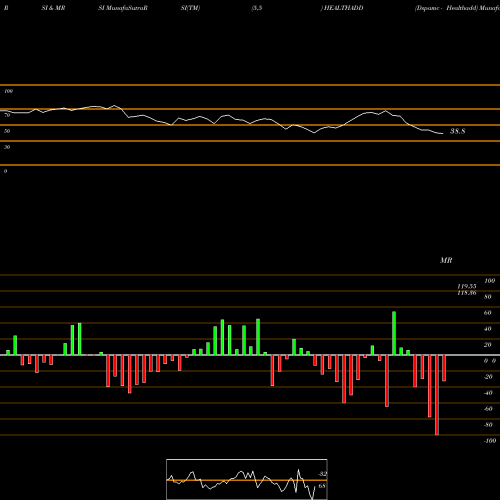Click the RSI current value "38.8"
Viewport: 500px width, 500px height.
[x=457, y=131]
